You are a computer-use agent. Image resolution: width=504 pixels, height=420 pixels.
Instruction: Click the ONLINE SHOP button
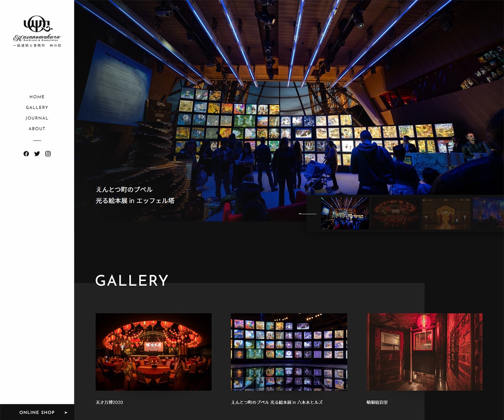(37, 412)
